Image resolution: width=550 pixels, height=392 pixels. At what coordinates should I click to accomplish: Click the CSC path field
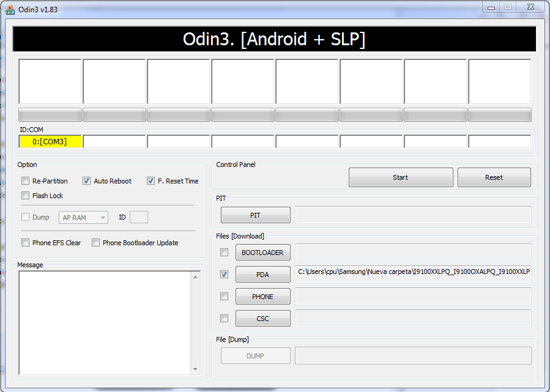pyautogui.click(x=413, y=319)
